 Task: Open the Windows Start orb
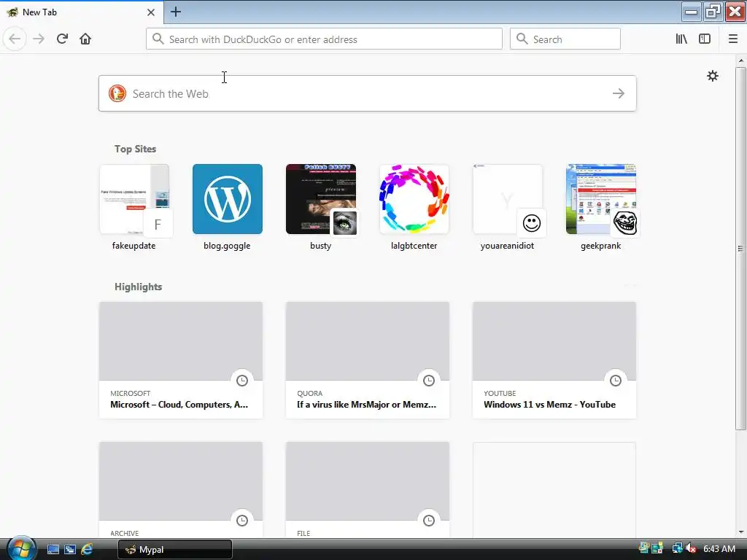21,548
